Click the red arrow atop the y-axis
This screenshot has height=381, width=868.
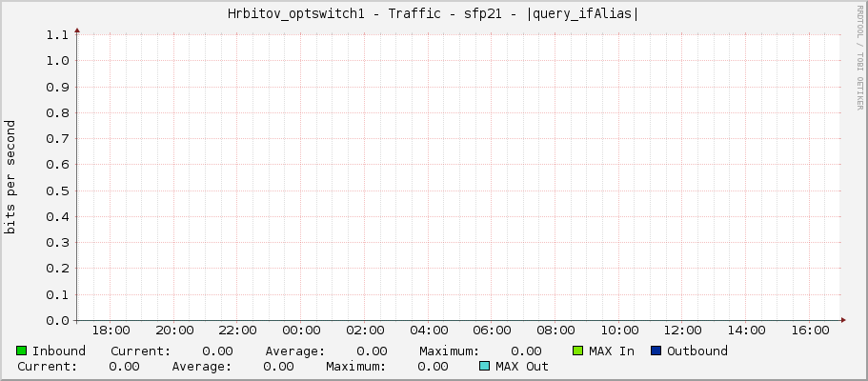point(77,30)
